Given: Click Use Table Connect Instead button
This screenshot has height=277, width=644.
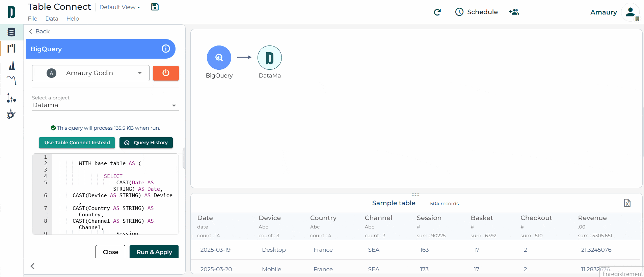Looking at the screenshot, I should coord(77,143).
